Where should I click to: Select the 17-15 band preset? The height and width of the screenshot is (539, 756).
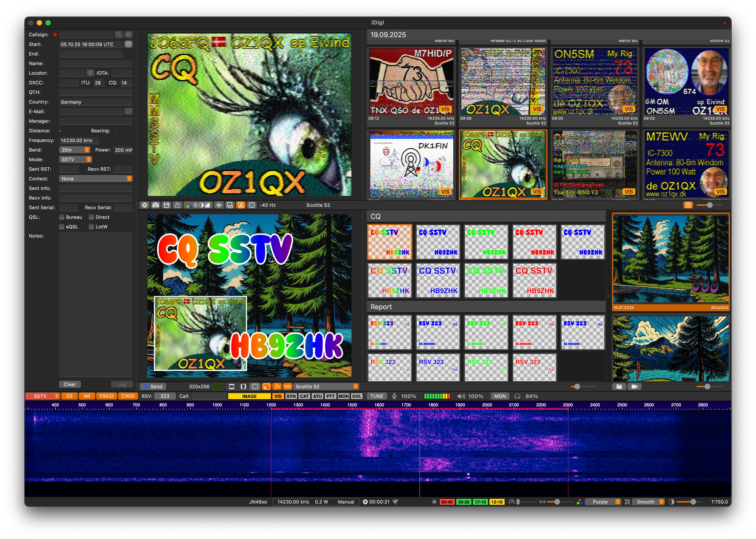point(480,502)
